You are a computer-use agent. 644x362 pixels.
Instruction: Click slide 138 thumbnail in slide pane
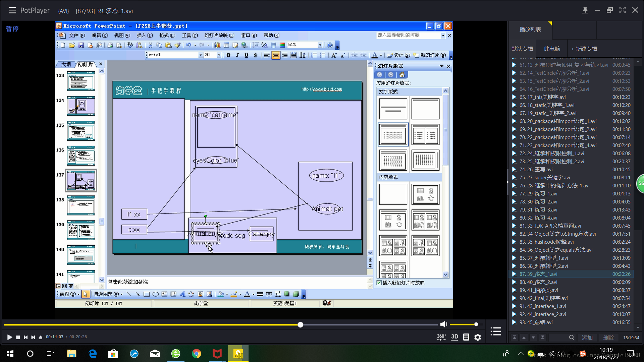(81, 205)
